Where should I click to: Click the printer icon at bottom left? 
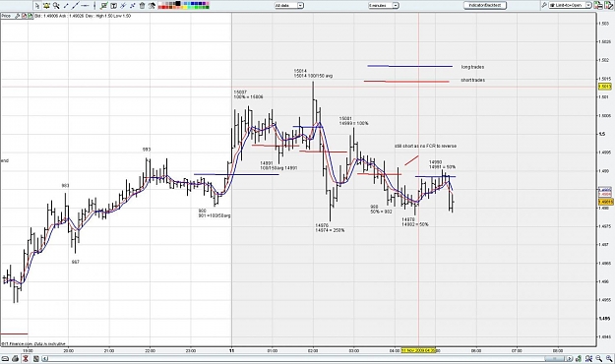pos(16,358)
